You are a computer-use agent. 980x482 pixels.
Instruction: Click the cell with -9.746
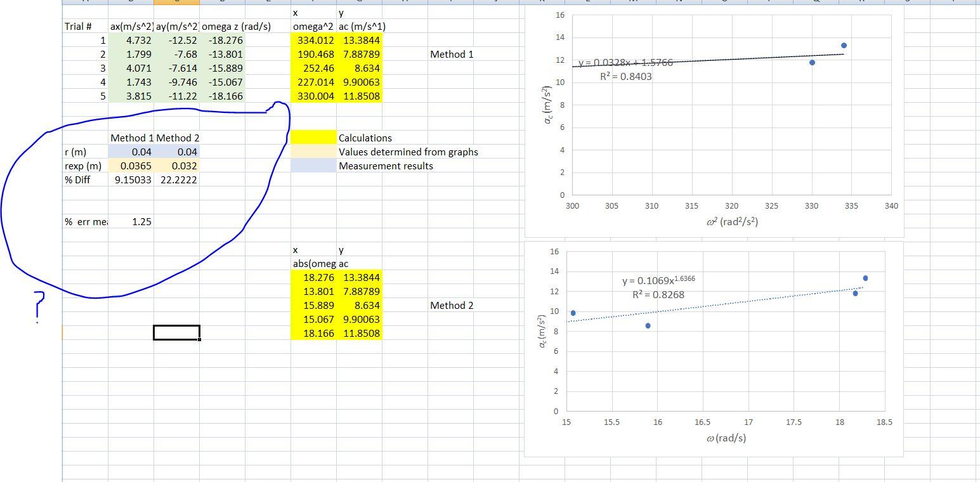pos(176,82)
